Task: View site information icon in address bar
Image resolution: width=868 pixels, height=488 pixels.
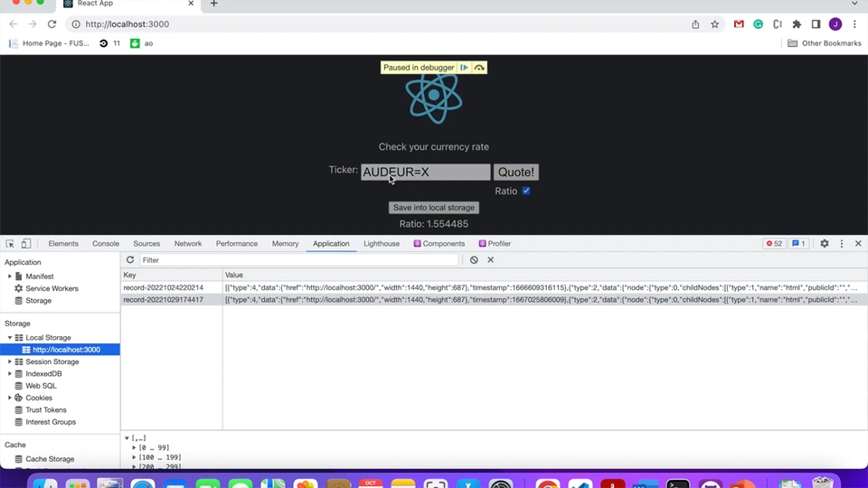Action: pyautogui.click(x=76, y=23)
